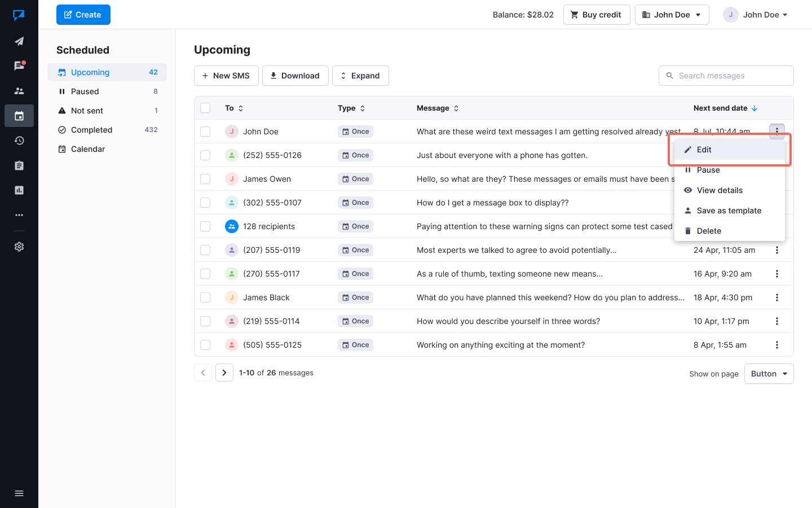Open three-dot menu for James Black row
The height and width of the screenshot is (508, 812).
pyautogui.click(x=776, y=297)
